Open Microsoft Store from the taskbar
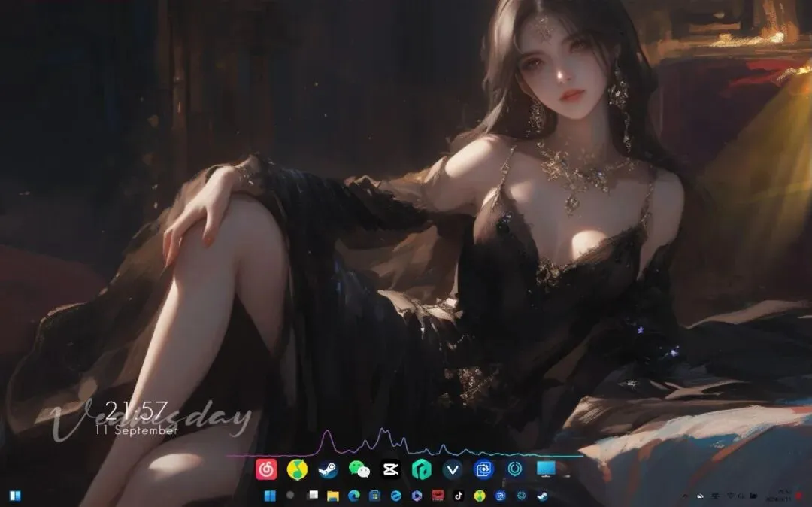Image resolution: width=812 pixels, height=507 pixels. pos(375,496)
